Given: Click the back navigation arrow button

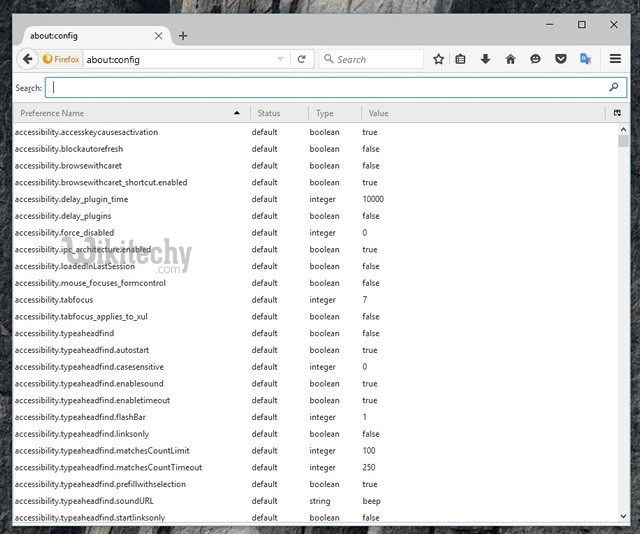Looking at the screenshot, I should tap(27, 59).
